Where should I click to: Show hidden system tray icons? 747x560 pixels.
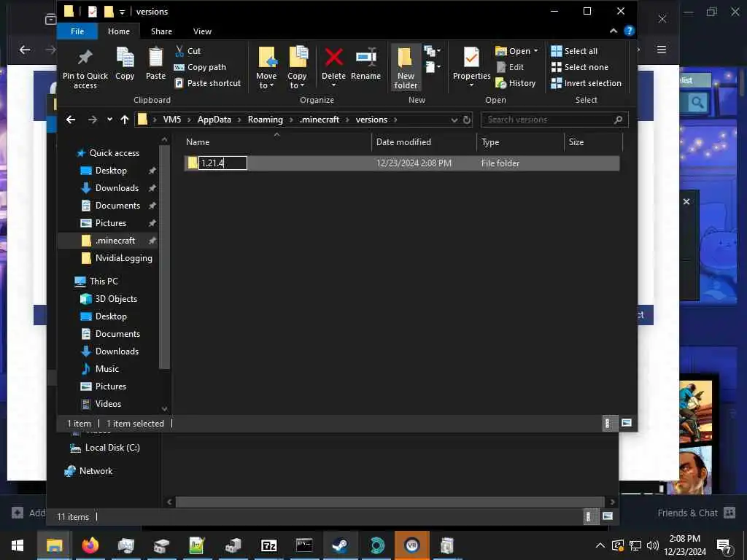coord(600,545)
